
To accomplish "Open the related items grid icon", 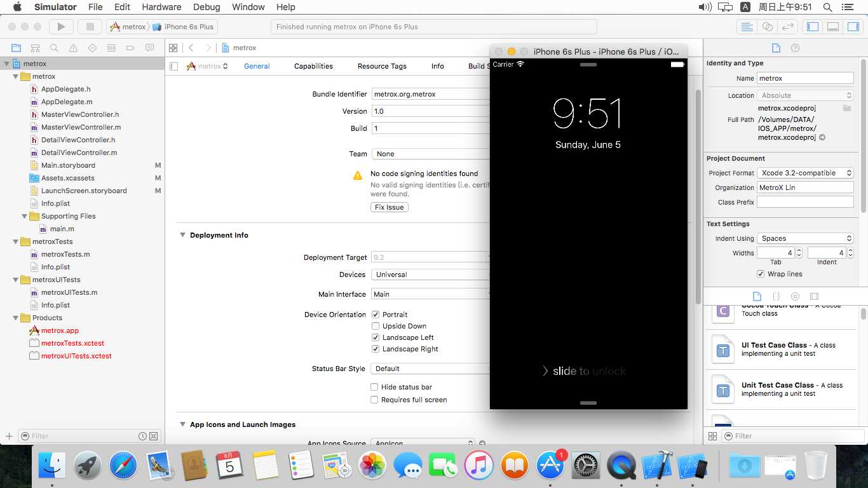I will tap(173, 48).
